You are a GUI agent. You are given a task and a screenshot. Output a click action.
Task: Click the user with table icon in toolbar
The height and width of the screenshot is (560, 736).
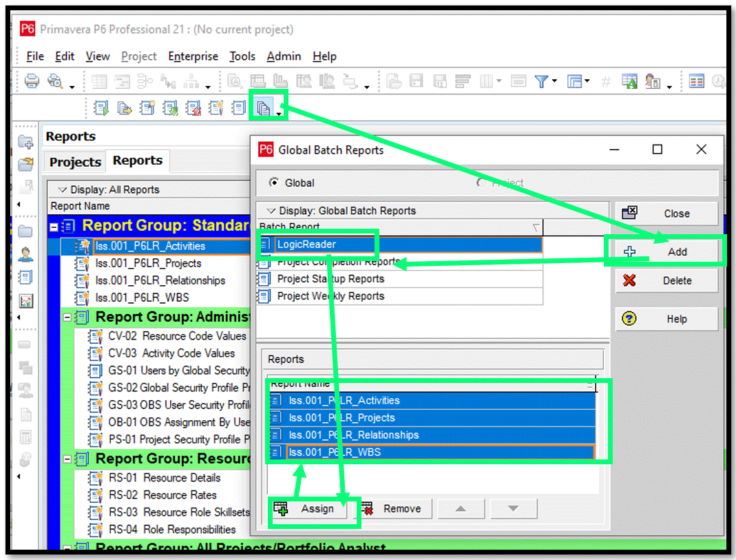pos(653,81)
